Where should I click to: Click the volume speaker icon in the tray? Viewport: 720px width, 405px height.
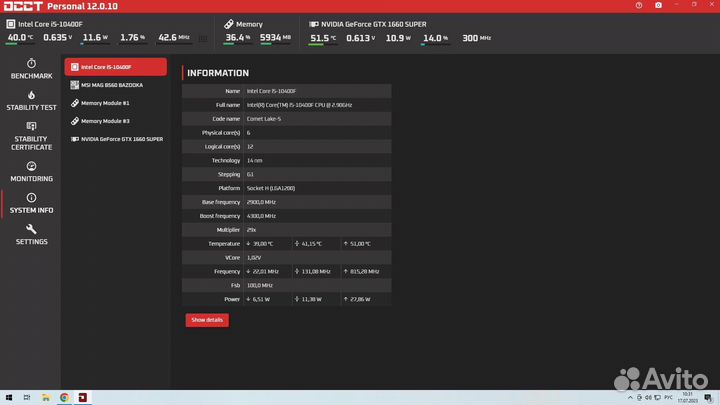click(648, 398)
